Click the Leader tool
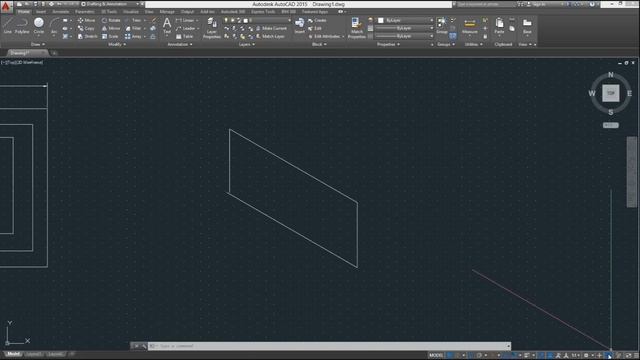640x360 pixels. click(185, 28)
